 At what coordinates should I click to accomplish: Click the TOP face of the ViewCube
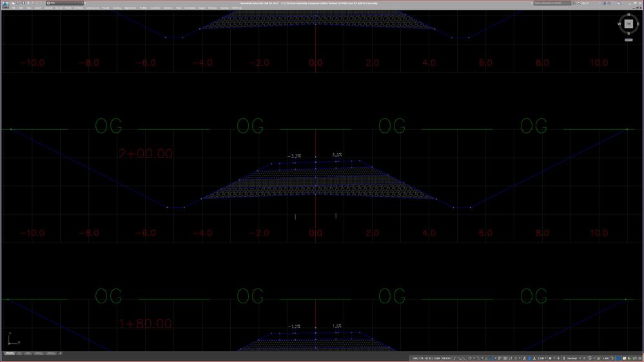coord(629,24)
